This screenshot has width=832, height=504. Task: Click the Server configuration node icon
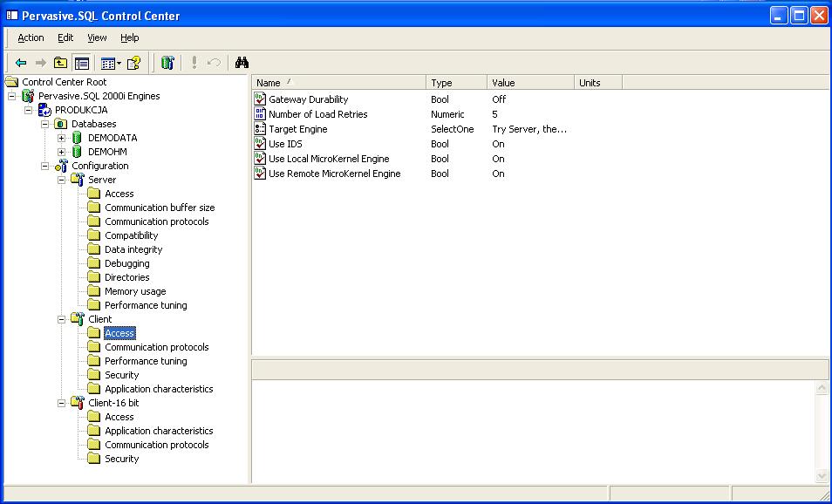tap(78, 180)
